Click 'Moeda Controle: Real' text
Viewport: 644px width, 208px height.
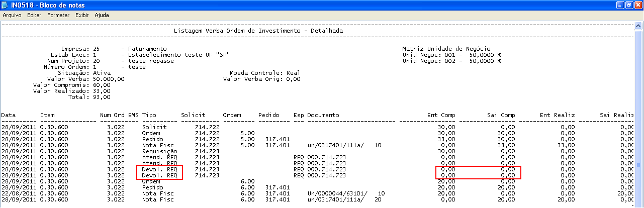(x=264, y=73)
